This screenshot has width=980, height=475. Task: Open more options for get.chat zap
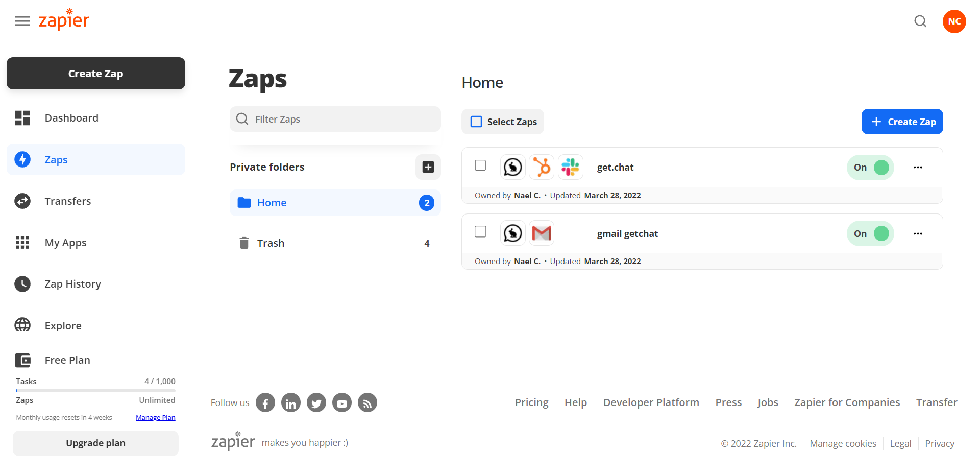coord(918,168)
